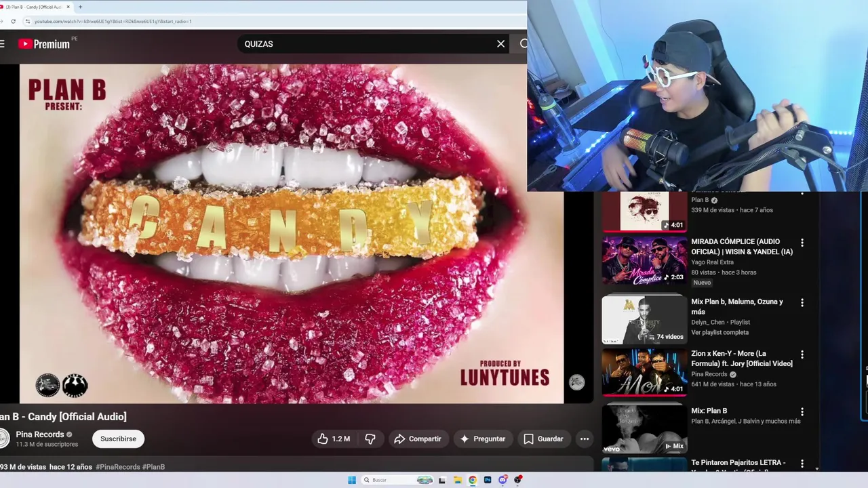Click Ver playlist completa
This screenshot has width=868, height=488.
pos(720,333)
